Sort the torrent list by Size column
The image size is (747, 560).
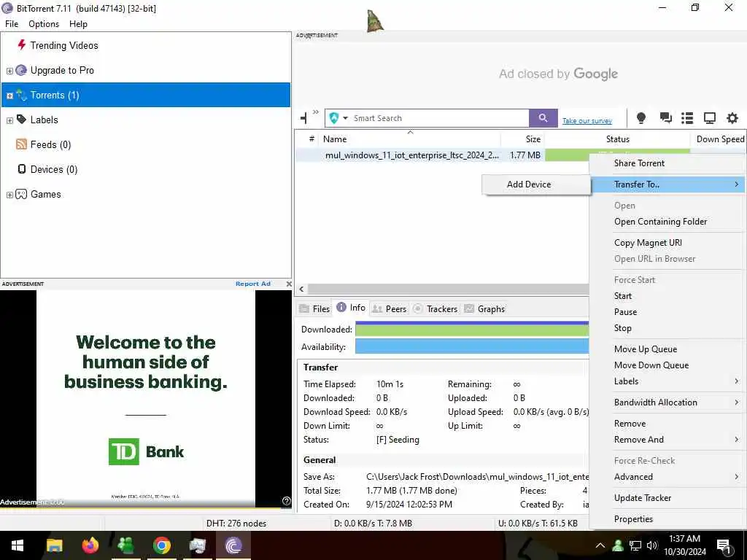click(522, 139)
